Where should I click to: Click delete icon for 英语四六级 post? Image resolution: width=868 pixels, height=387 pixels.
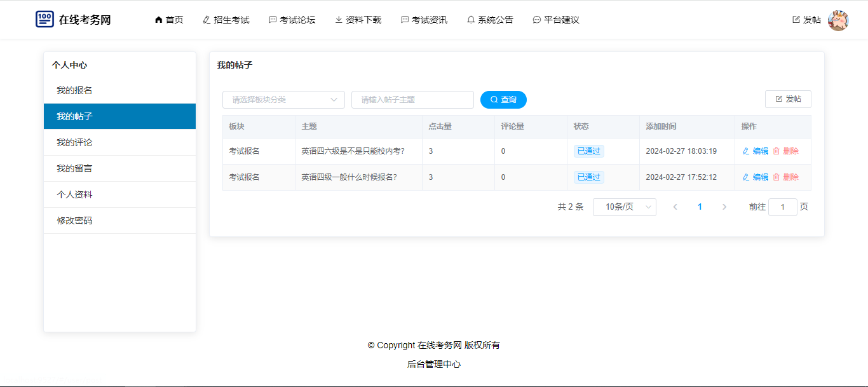pyautogui.click(x=776, y=151)
